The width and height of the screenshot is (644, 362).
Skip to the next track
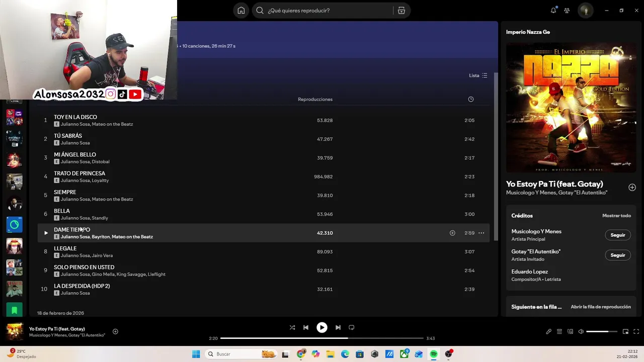(x=338, y=327)
